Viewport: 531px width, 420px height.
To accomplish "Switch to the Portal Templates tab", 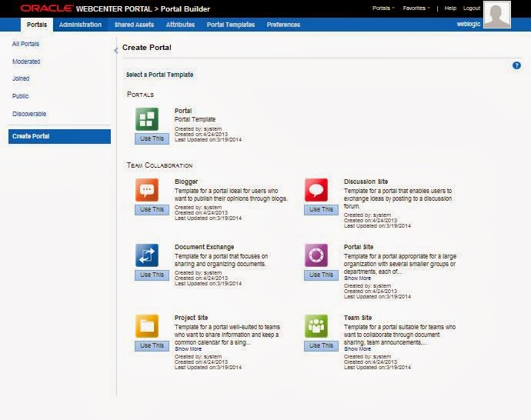I will (x=231, y=25).
